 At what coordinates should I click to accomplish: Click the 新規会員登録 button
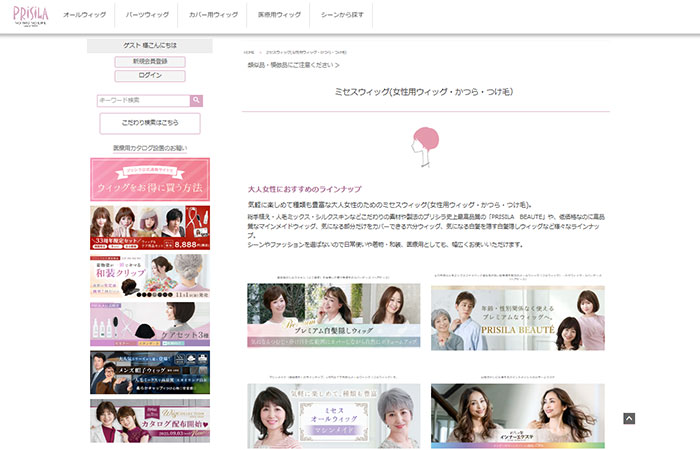[x=149, y=61]
